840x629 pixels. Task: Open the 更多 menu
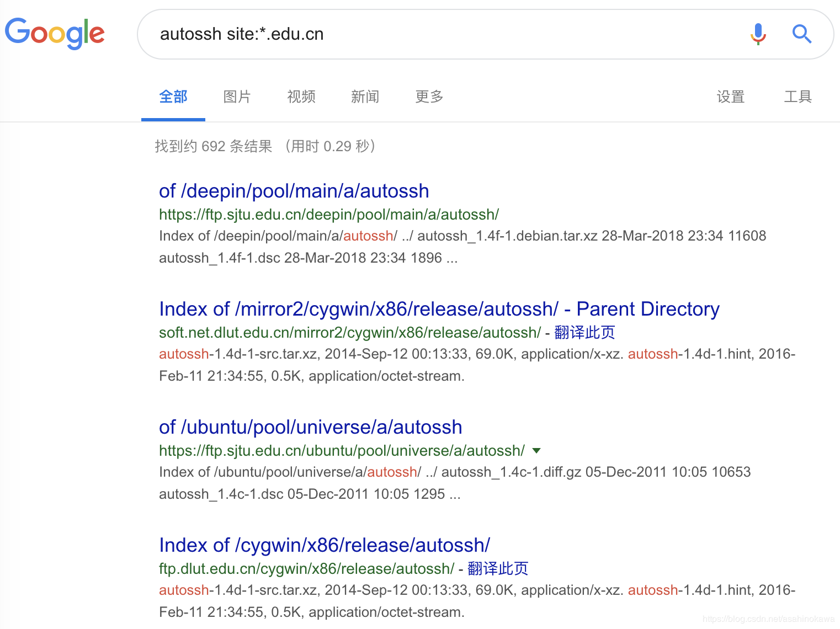(429, 97)
